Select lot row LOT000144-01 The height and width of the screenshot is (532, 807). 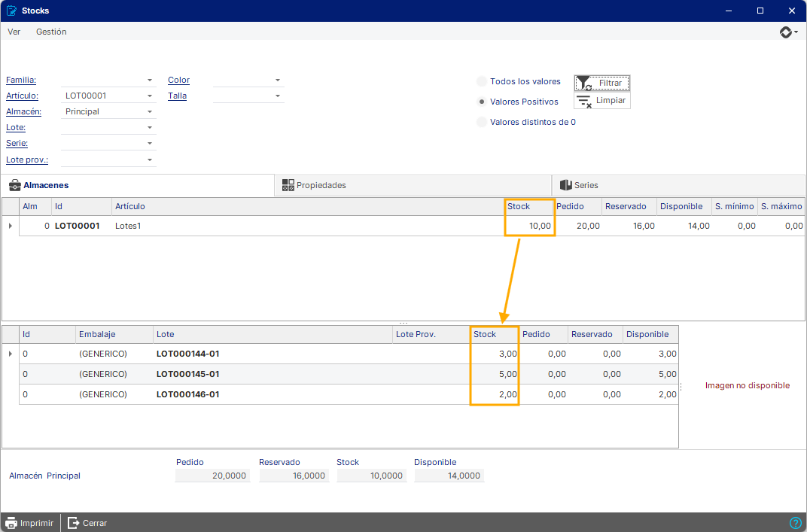[349, 354]
